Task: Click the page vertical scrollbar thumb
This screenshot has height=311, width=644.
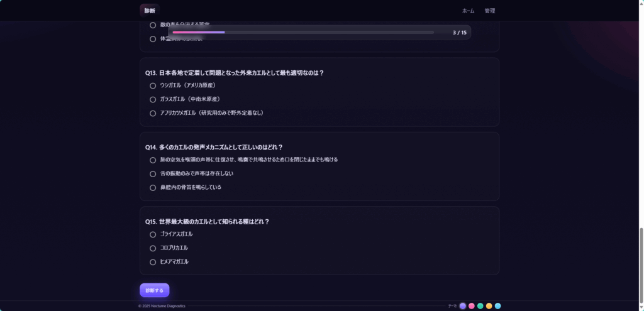Action: tap(640, 266)
